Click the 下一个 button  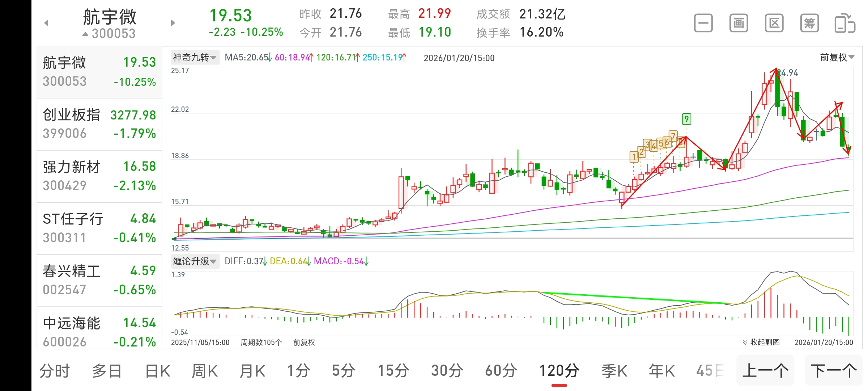pos(834,371)
